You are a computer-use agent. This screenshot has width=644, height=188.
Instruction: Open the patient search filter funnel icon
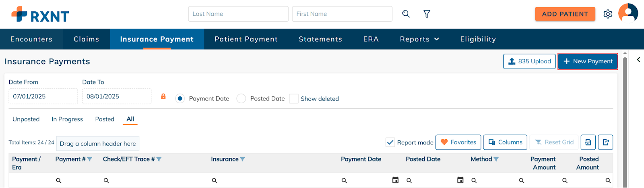(427, 14)
